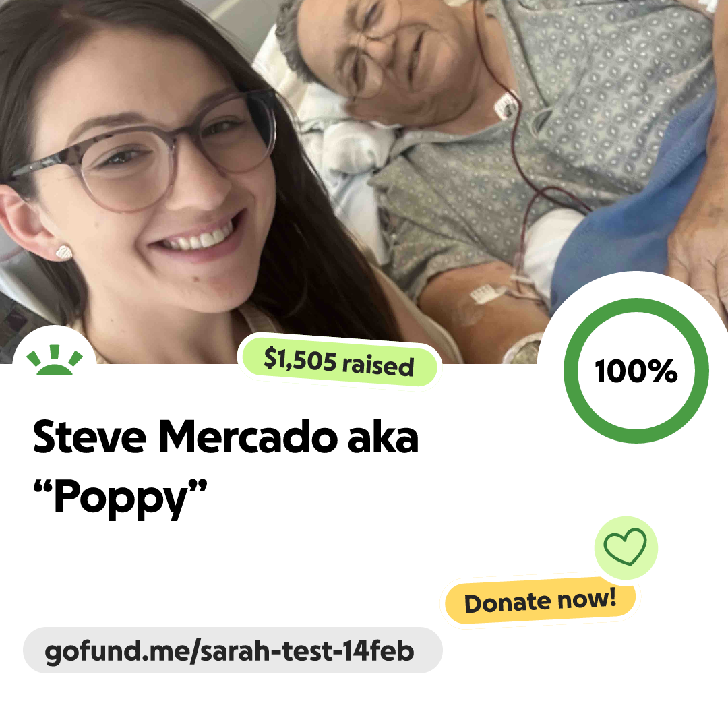The width and height of the screenshot is (728, 728).
Task: Click the shell-shaped earring
Action: point(64,253)
